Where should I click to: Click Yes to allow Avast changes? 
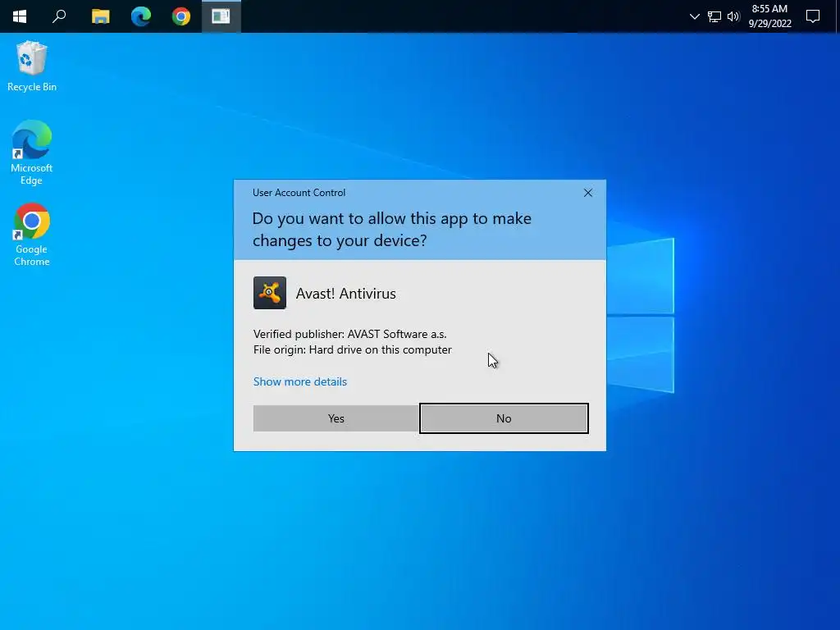(336, 418)
